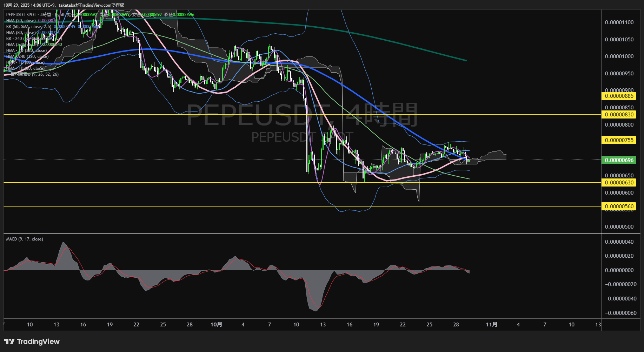The height and width of the screenshot is (352, 644).
Task: Click the yellow 0.00000830 price level label
Action: click(x=619, y=115)
